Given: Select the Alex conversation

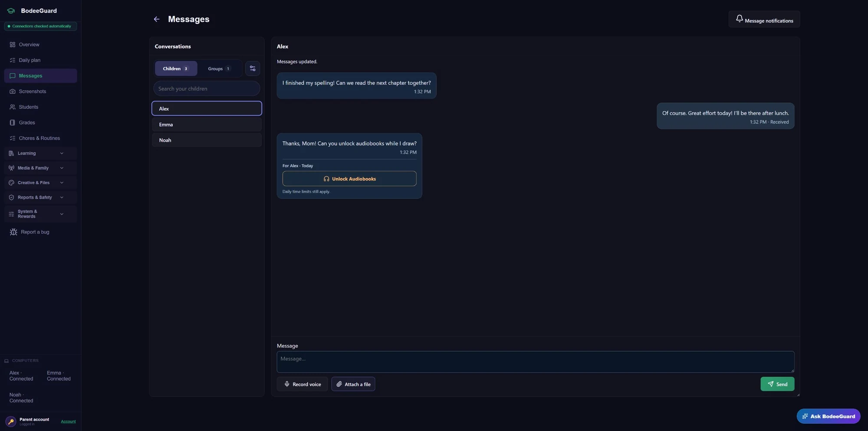Looking at the screenshot, I should coord(207,109).
